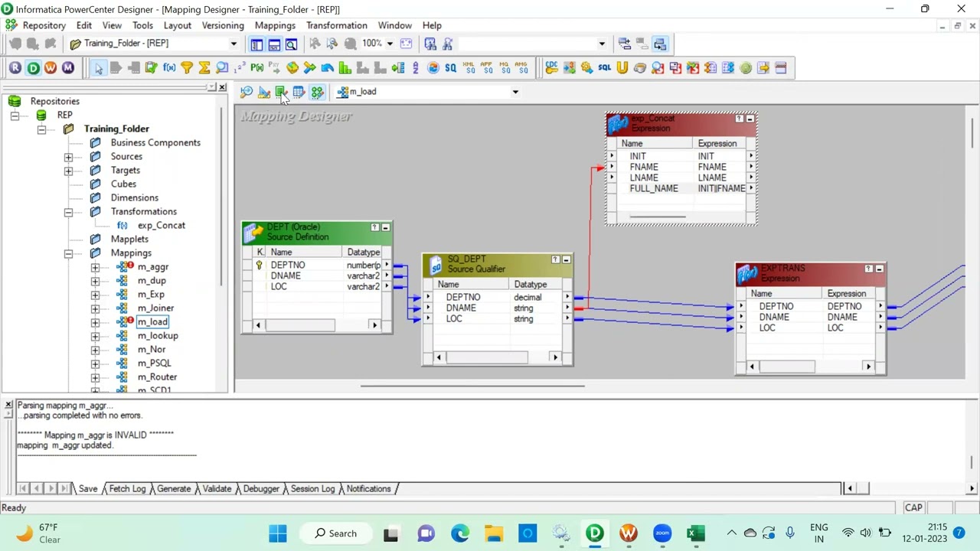Toggle the Navigator panel view
Viewport: 980px width, 551px height.
[x=256, y=44]
